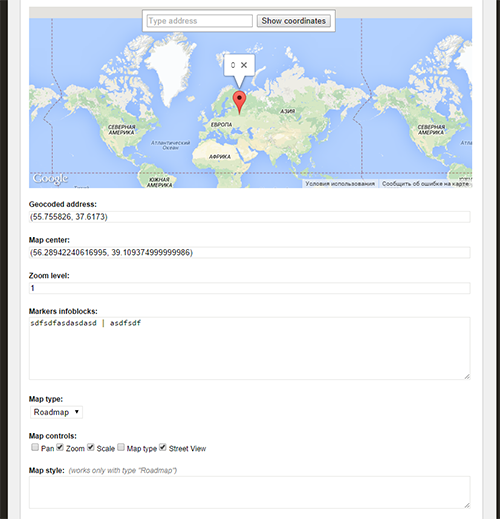Viewport: 500px width, 519px height.
Task: Click the red map marker pin
Action: pos(239,103)
